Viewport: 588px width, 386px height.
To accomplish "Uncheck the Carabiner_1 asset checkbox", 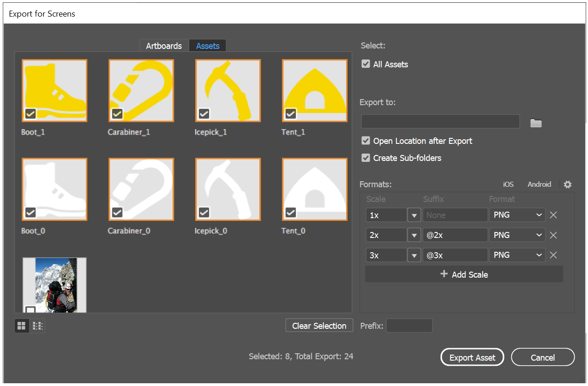I will 117,113.
